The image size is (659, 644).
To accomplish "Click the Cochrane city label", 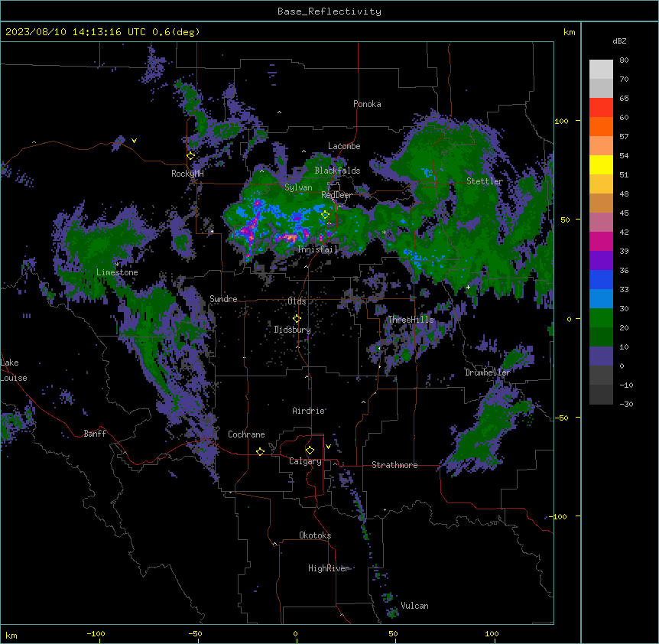I will click(246, 434).
